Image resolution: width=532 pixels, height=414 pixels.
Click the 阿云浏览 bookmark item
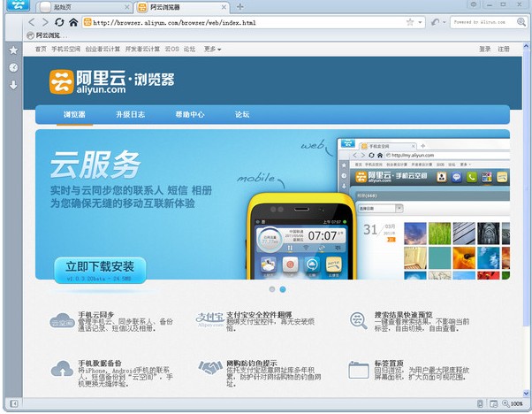(x=47, y=35)
